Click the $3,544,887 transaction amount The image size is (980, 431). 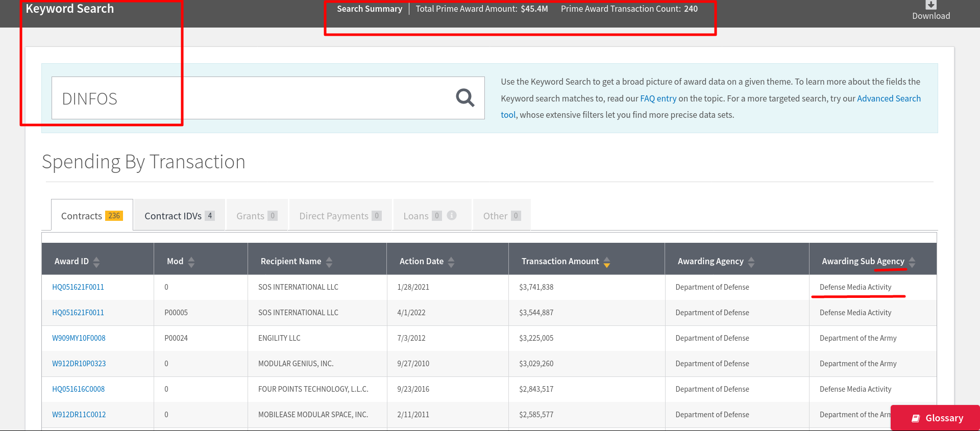pyautogui.click(x=536, y=313)
